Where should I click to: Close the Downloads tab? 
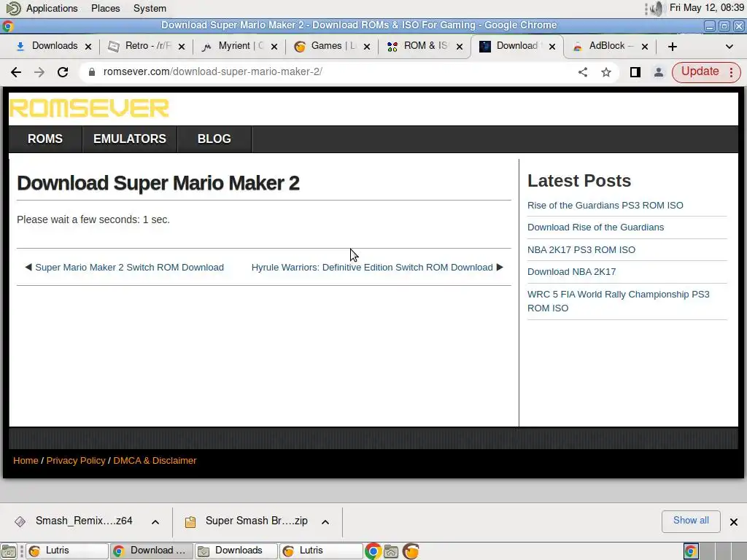click(88, 46)
